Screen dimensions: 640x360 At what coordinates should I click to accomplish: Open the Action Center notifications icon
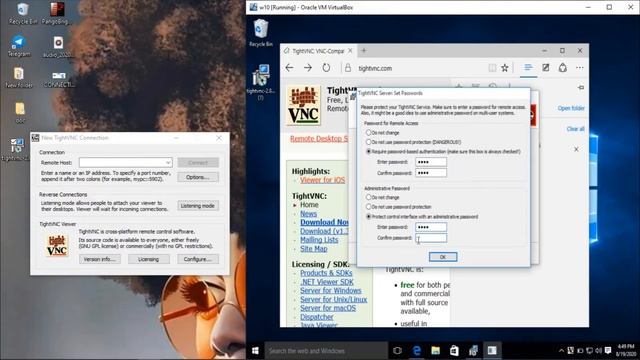point(608,351)
